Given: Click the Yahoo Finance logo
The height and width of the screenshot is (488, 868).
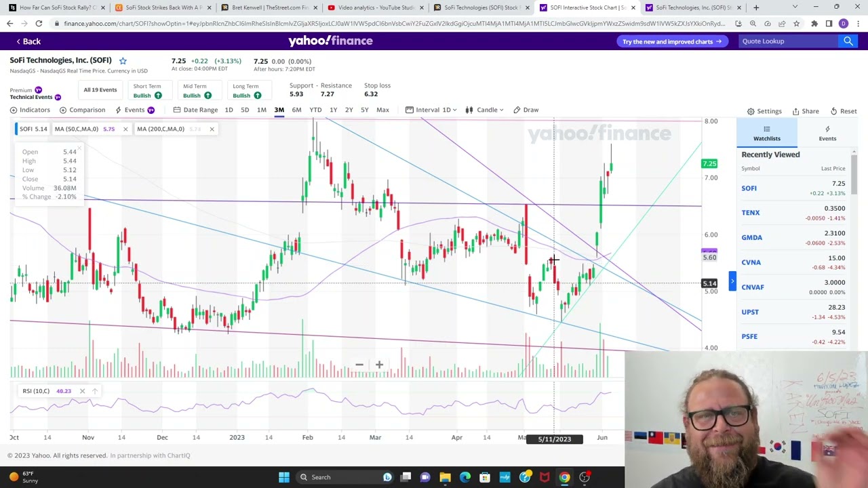Looking at the screenshot, I should tap(330, 41).
